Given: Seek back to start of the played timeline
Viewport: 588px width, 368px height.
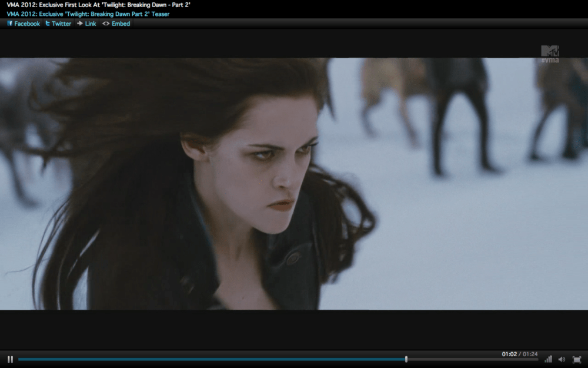Looking at the screenshot, I should [21, 359].
